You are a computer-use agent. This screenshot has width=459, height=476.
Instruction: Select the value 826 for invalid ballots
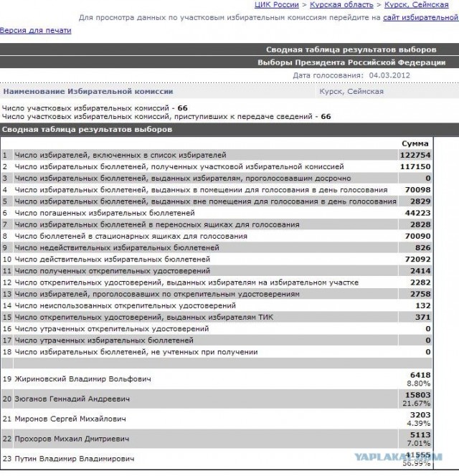coord(423,248)
